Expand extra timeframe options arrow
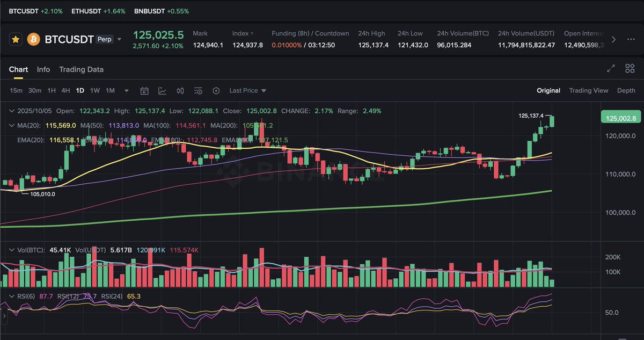 click(126, 90)
